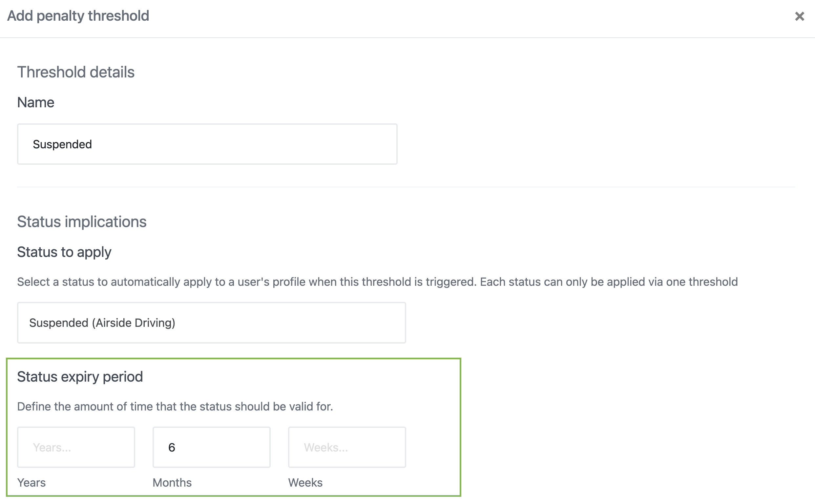Close the Add penalty threshold dialog
The width and height of the screenshot is (815, 504).
799,16
